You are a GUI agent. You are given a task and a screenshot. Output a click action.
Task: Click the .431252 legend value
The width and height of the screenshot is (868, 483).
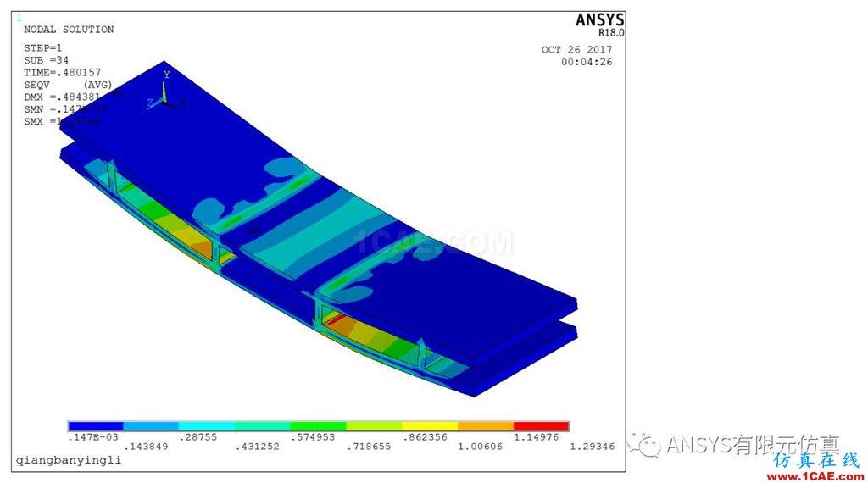pyautogui.click(x=257, y=447)
